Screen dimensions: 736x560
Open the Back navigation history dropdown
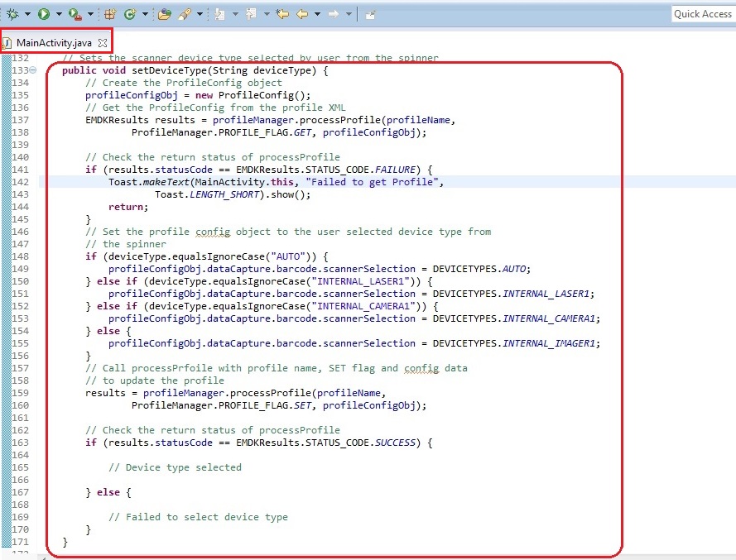pos(317,14)
